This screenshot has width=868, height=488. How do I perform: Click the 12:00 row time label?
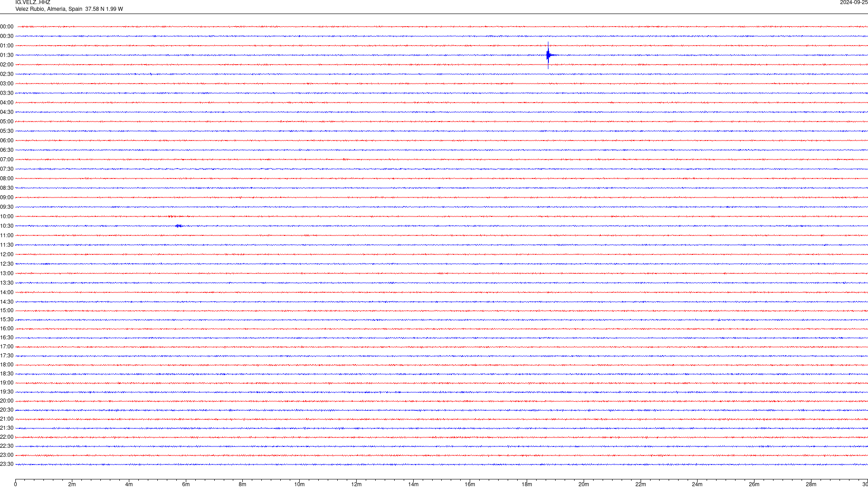coord(7,254)
